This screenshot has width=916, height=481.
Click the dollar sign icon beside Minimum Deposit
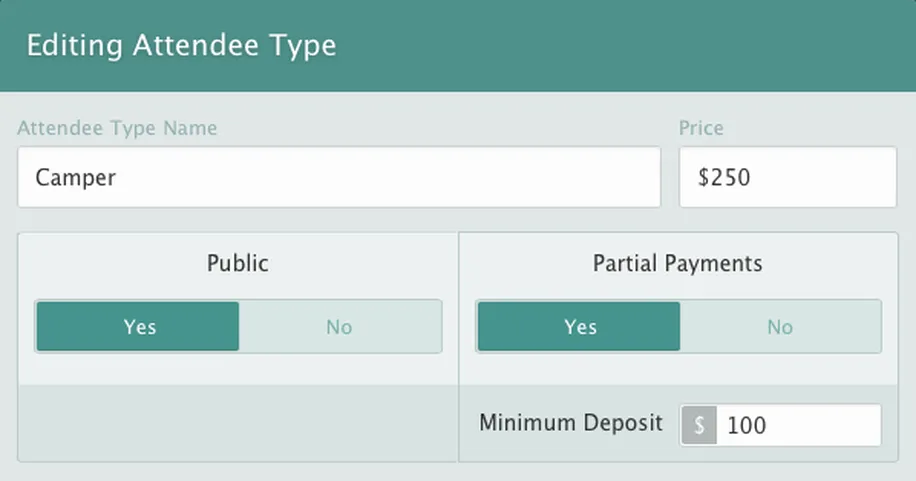[699, 425]
